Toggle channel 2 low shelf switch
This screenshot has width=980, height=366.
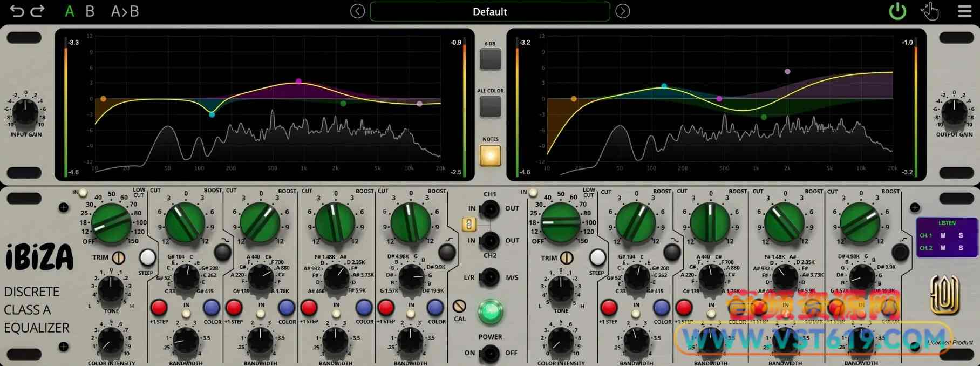(672, 252)
